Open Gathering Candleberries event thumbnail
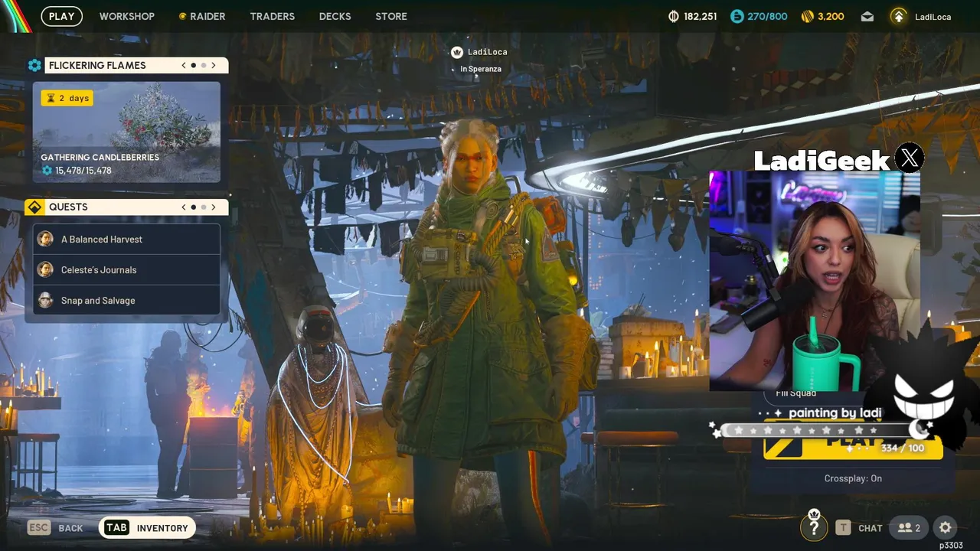 coord(126,132)
